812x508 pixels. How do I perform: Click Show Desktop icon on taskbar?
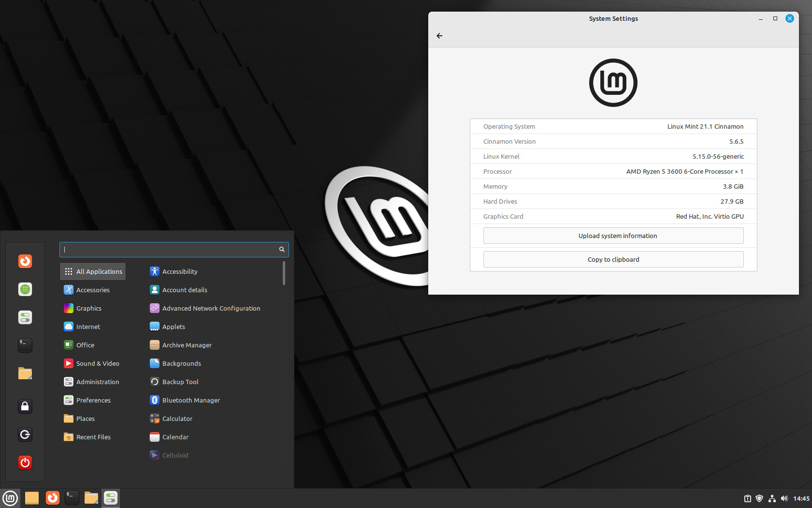click(32, 498)
